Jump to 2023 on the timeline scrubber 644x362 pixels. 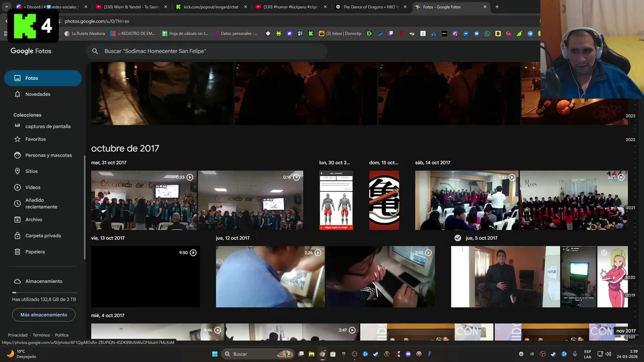pos(630,116)
